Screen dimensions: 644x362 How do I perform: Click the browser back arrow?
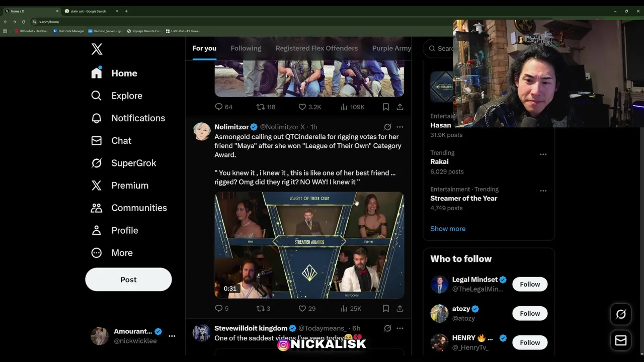pyautogui.click(x=6, y=22)
